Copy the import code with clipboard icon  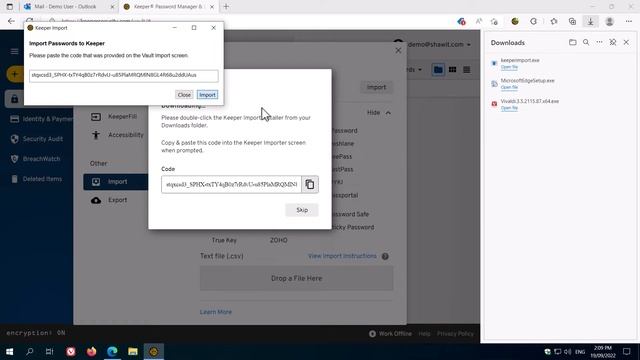coord(310,184)
